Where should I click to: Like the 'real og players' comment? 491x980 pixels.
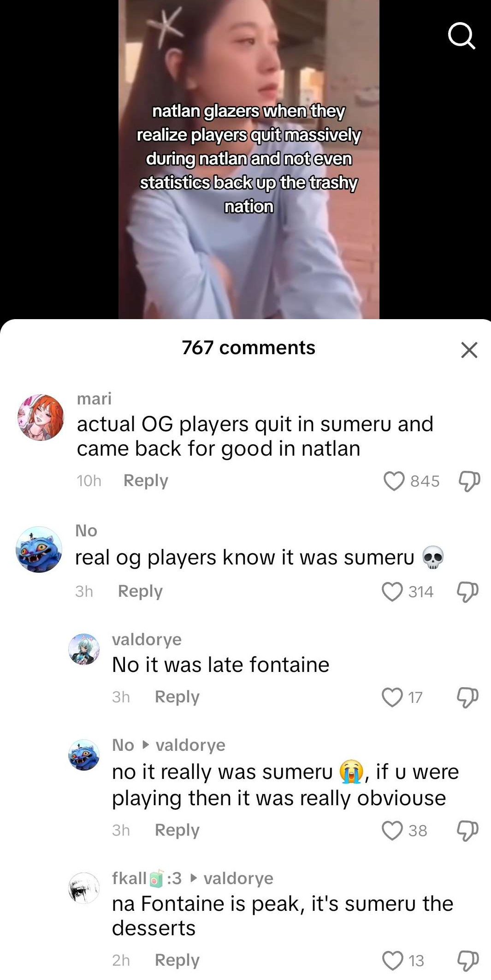(x=392, y=592)
